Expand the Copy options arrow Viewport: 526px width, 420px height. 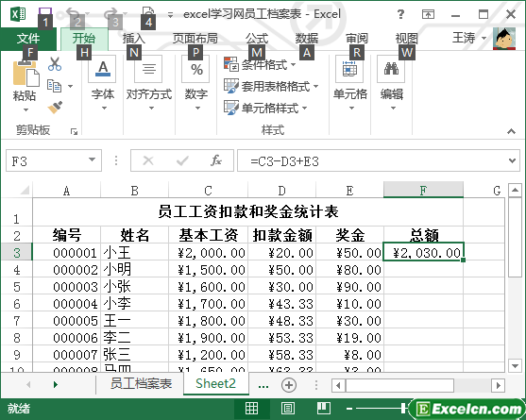[71, 86]
